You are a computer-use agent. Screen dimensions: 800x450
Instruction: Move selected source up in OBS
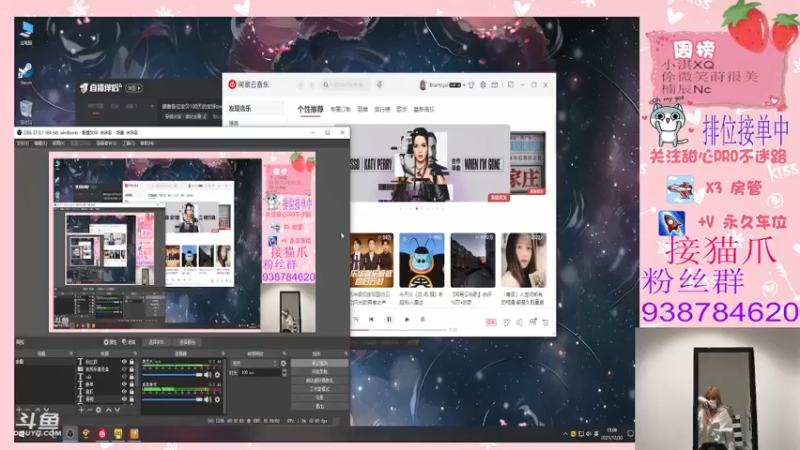pos(108,410)
